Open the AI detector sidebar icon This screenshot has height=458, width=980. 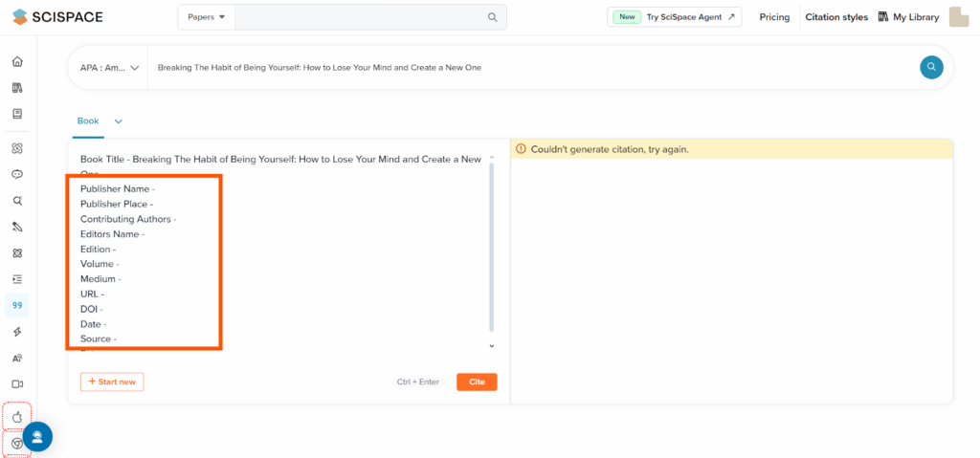click(x=17, y=358)
